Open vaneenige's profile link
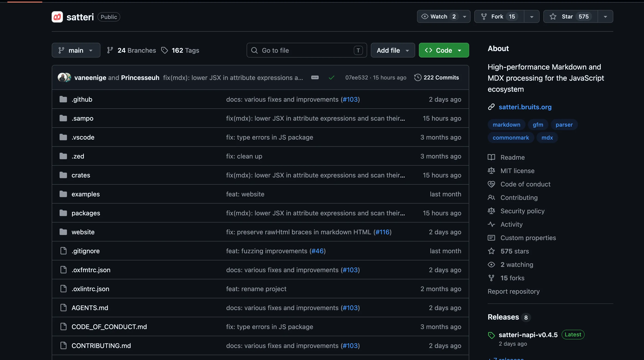644x360 pixels. coord(90,78)
